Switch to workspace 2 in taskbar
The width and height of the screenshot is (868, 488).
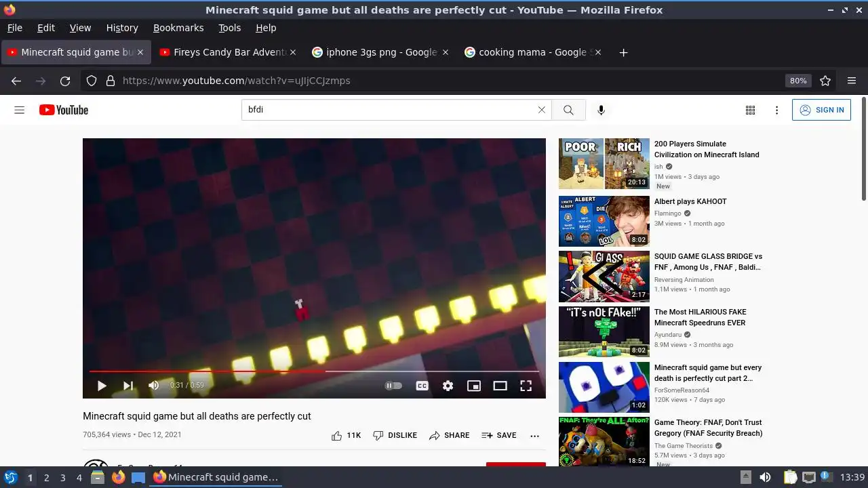tap(46, 477)
